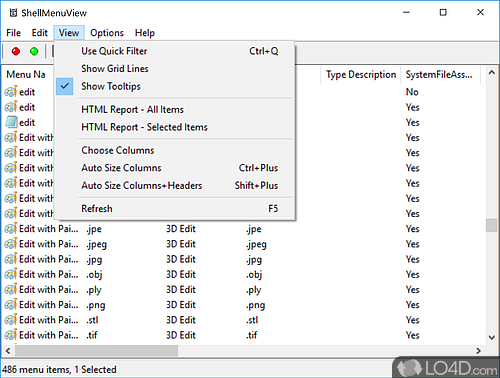Click 'No' in the SystemFileAssoc column
This screenshot has width=500, height=378.
(412, 92)
